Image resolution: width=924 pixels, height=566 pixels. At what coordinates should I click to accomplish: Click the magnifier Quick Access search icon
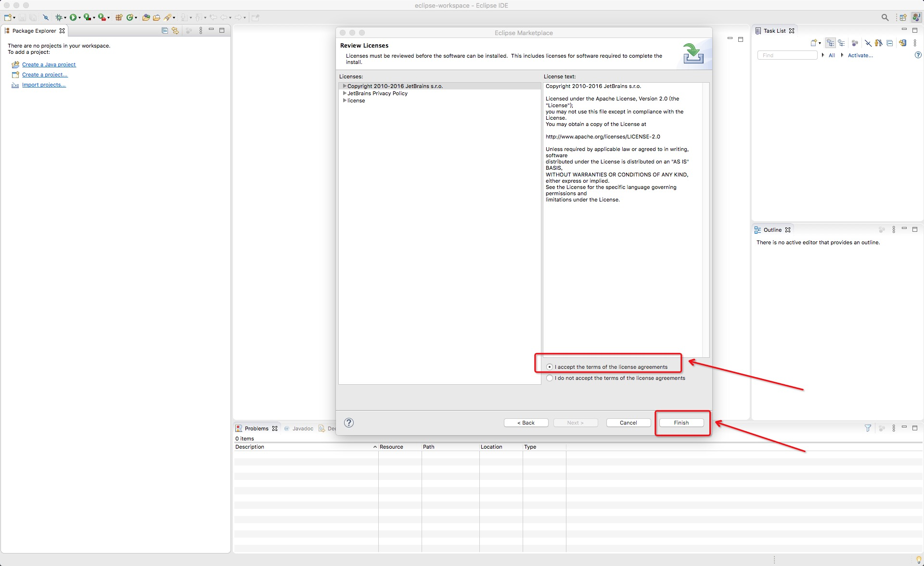click(885, 17)
